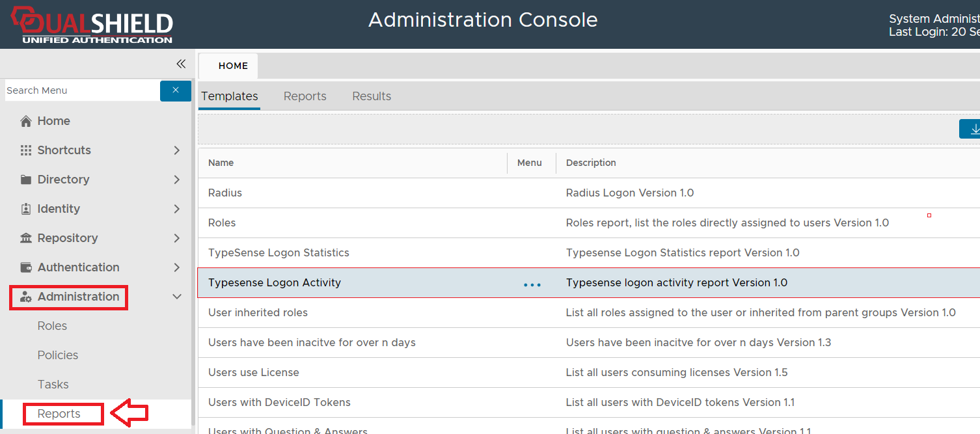This screenshot has width=980, height=434.
Task: Open the Results tab
Action: (x=372, y=96)
